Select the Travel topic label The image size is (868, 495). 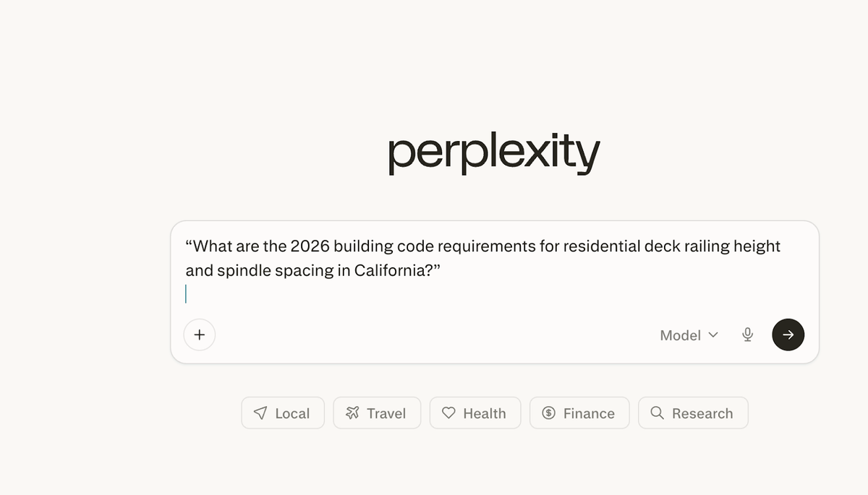[x=386, y=414]
